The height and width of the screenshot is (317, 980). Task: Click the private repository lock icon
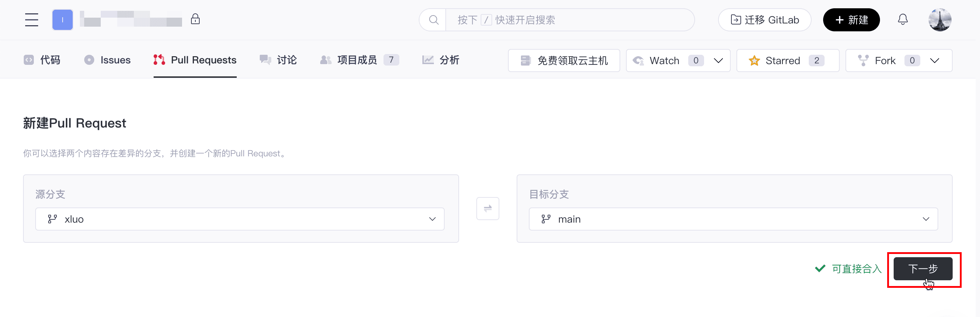(x=195, y=19)
